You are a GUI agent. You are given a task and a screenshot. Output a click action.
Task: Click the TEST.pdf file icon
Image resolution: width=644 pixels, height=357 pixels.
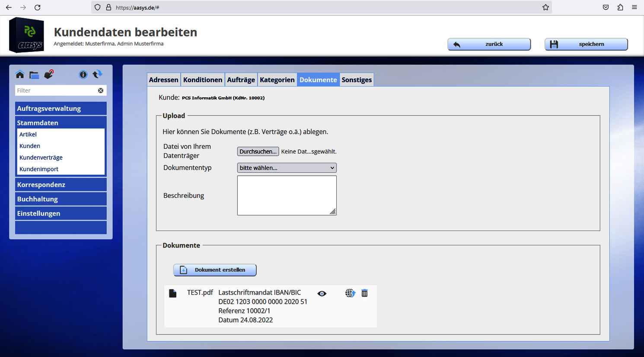coord(173,293)
